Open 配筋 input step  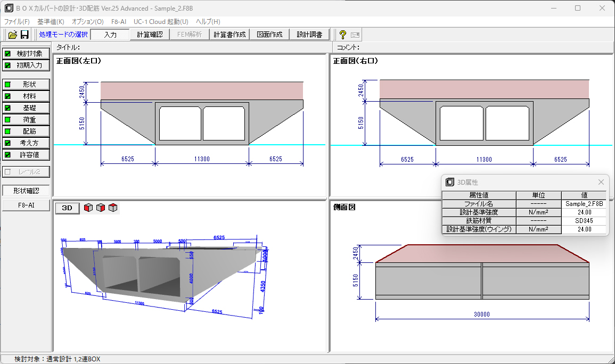tap(26, 131)
